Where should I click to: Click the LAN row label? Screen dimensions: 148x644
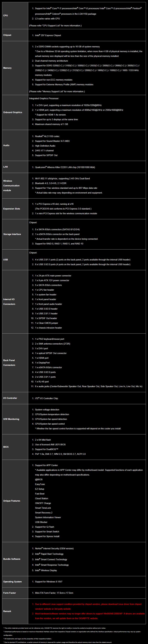pos(6,167)
